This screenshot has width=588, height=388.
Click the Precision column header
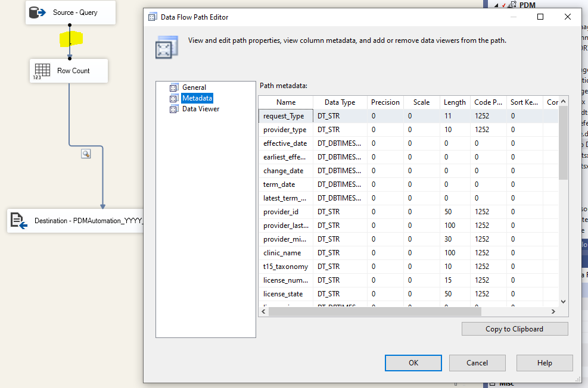coord(385,102)
